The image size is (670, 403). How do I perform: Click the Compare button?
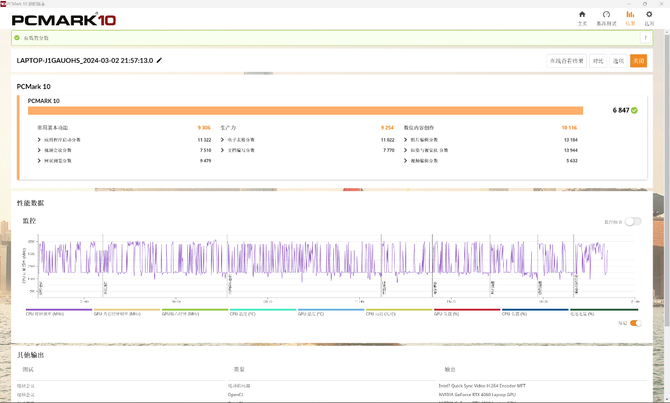[598, 61]
